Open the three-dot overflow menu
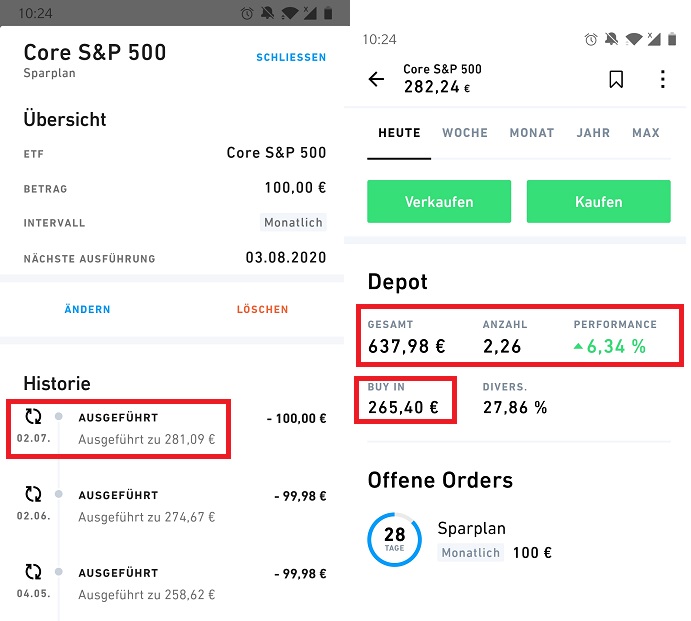The image size is (691, 621). tap(662, 79)
